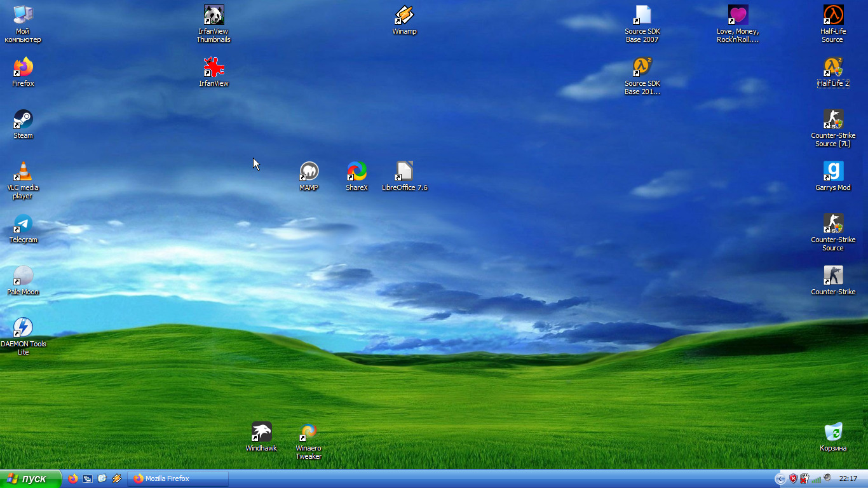Select the Steam desktop shortcut
Image resolution: width=868 pixels, height=488 pixels.
click(x=23, y=119)
